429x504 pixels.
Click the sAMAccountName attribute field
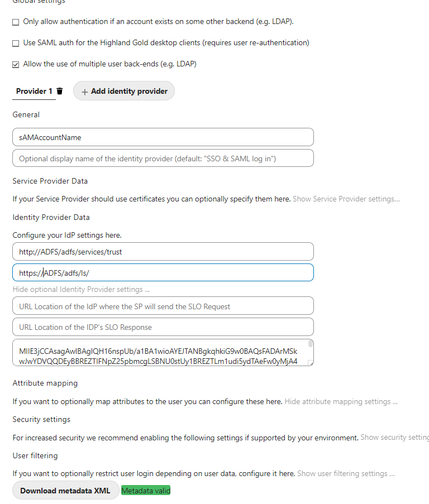tap(163, 137)
